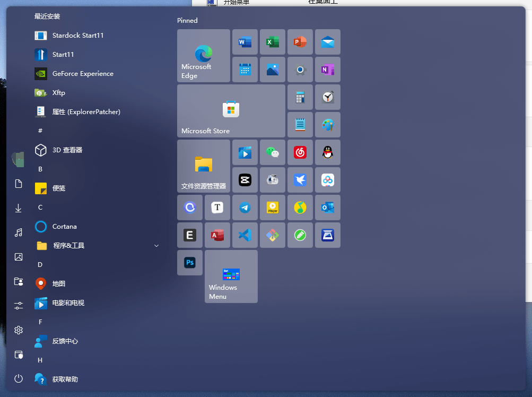This screenshot has width=532, height=397.
Task: Launch the Photos tile
Action: click(273, 70)
